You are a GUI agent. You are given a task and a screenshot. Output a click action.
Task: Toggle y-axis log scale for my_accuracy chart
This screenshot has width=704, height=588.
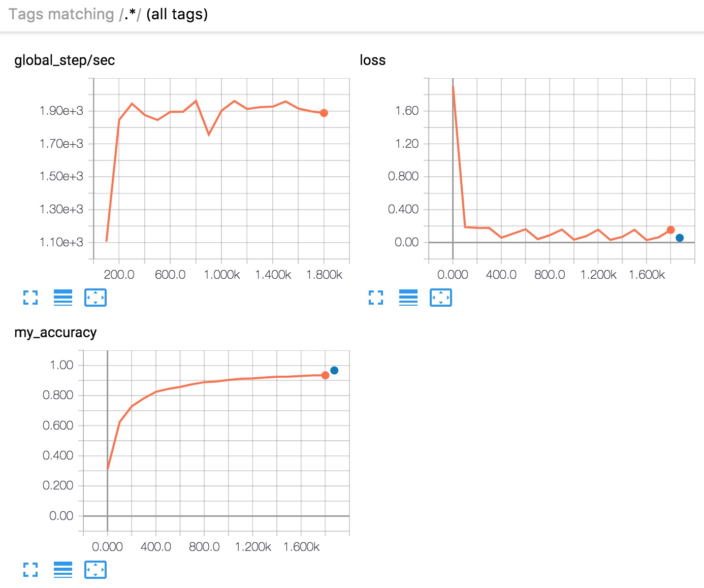pos(63,570)
